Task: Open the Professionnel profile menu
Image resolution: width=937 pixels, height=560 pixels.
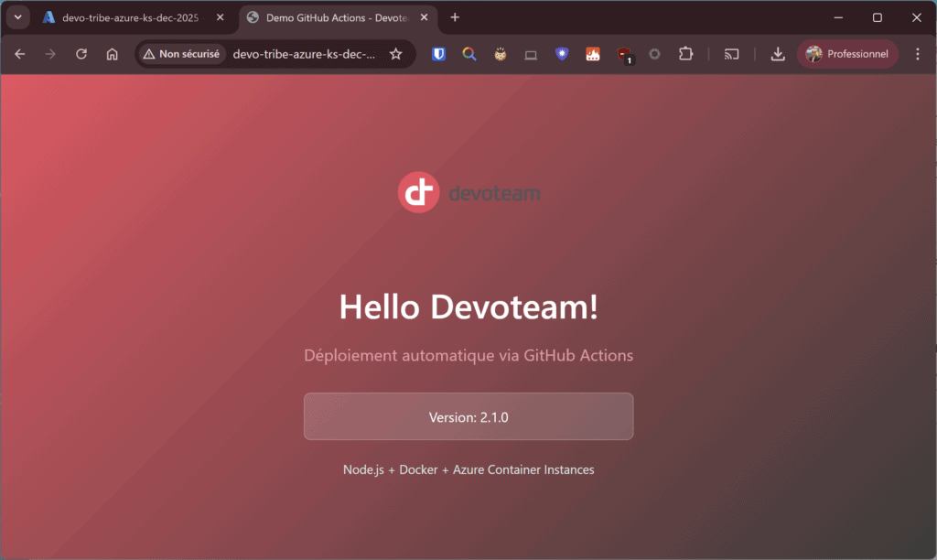Action: pos(846,54)
